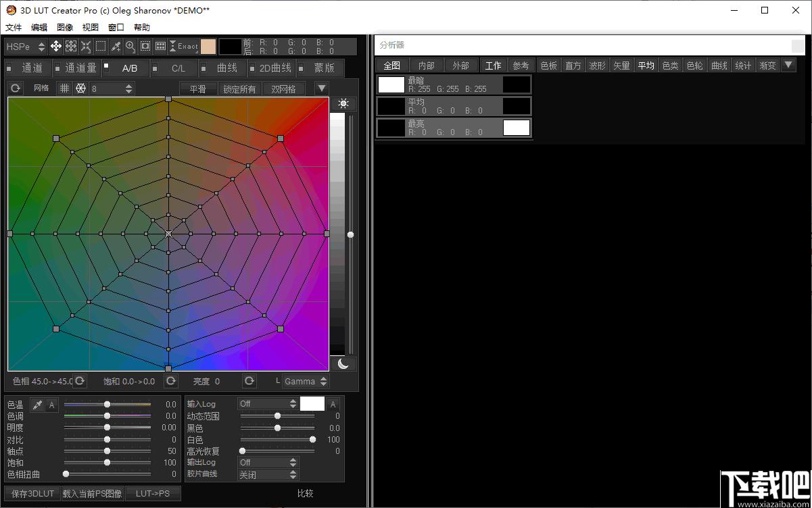
Task: Click the square frame view icon
Action: coord(145,47)
